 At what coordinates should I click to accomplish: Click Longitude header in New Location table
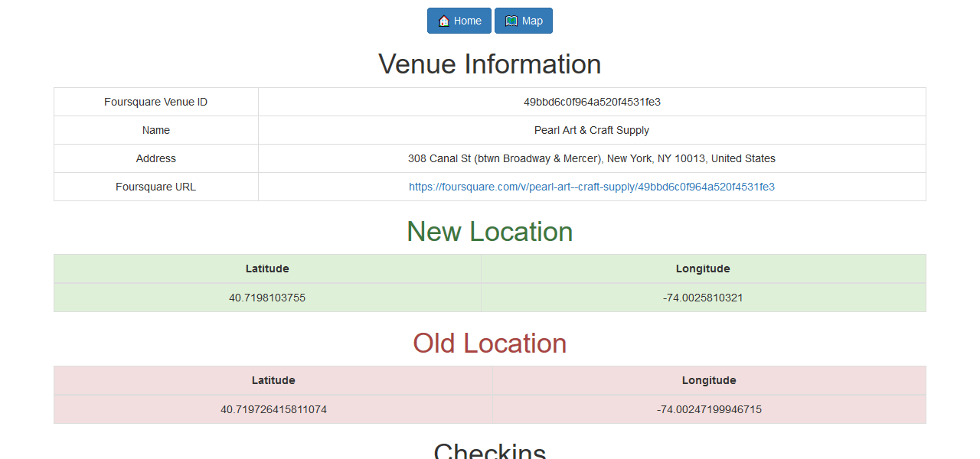[x=703, y=269]
